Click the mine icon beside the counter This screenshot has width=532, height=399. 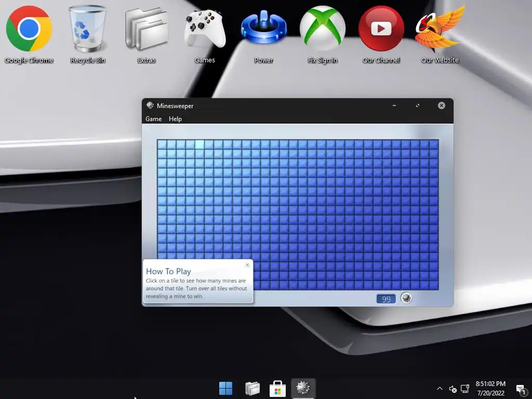point(406,298)
